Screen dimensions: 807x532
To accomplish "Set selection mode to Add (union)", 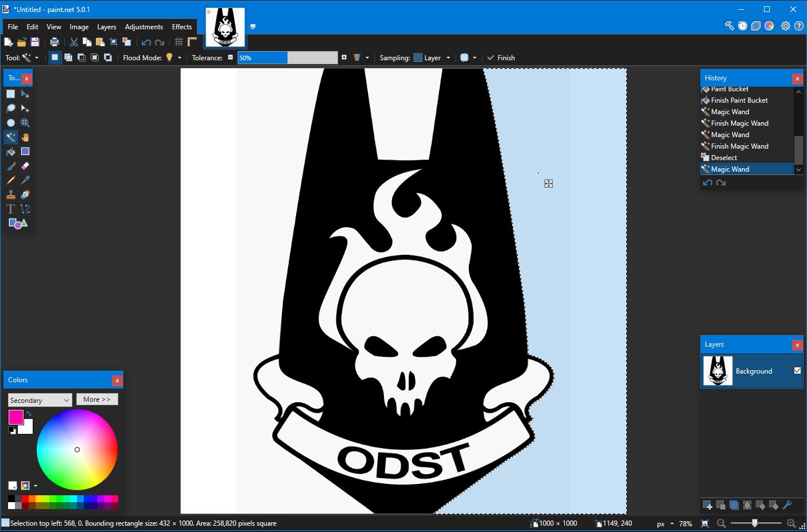I will (68, 57).
